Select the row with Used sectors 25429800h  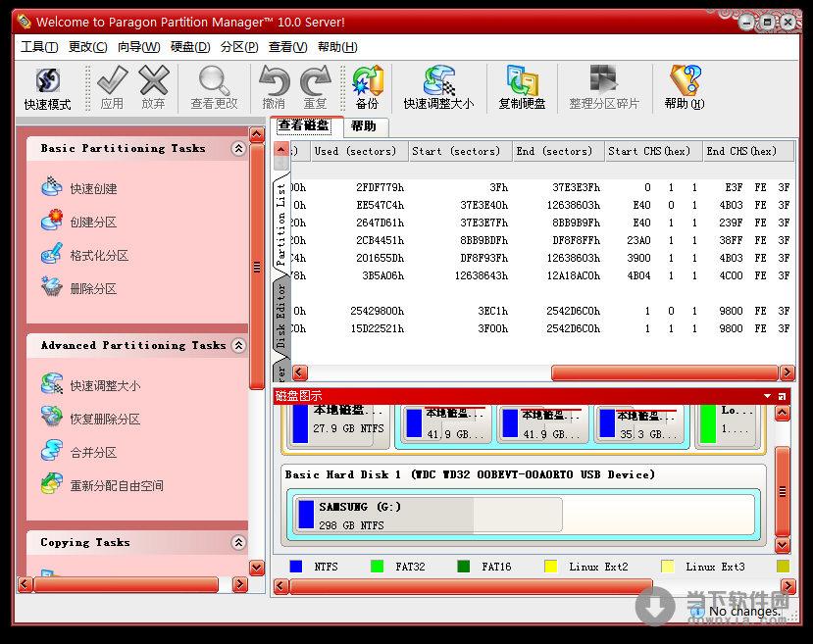(x=541, y=311)
